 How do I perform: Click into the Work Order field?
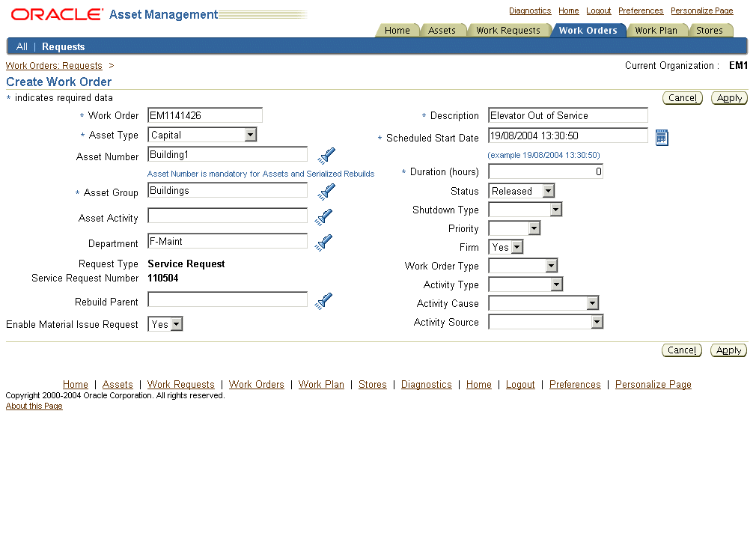tap(205, 115)
